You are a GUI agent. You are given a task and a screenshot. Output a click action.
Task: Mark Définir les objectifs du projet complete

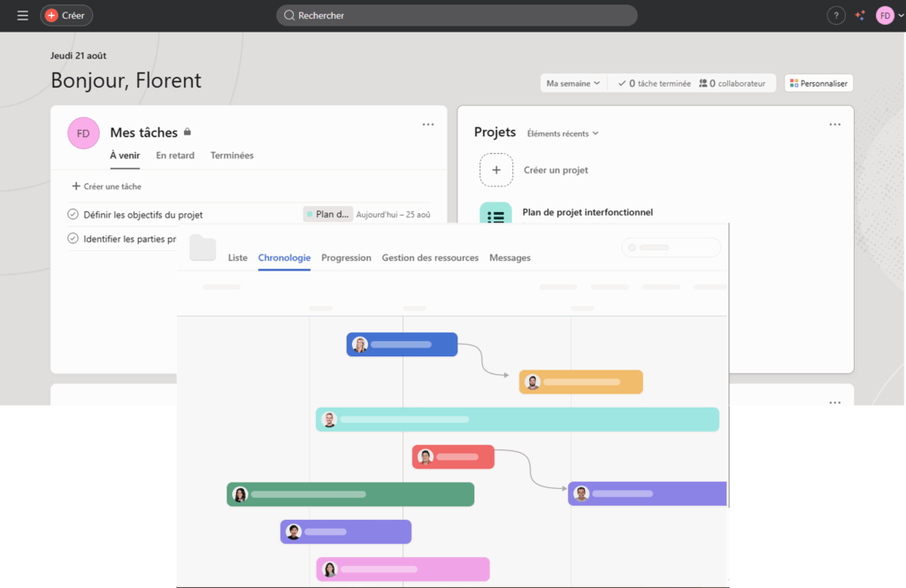pos(73,214)
